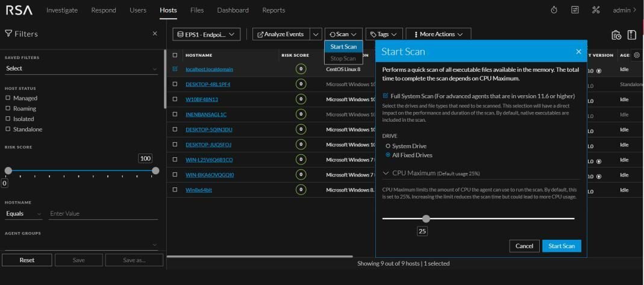Viewport: 644px width, 285px height.
Task: Switch to the Investigate tab
Action: (x=62, y=10)
